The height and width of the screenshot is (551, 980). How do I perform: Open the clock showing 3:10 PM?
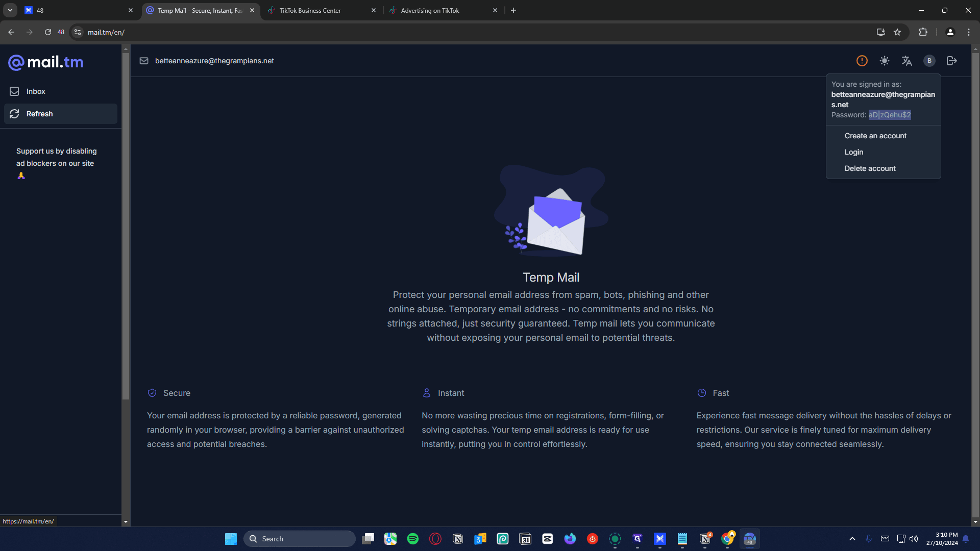click(x=942, y=539)
